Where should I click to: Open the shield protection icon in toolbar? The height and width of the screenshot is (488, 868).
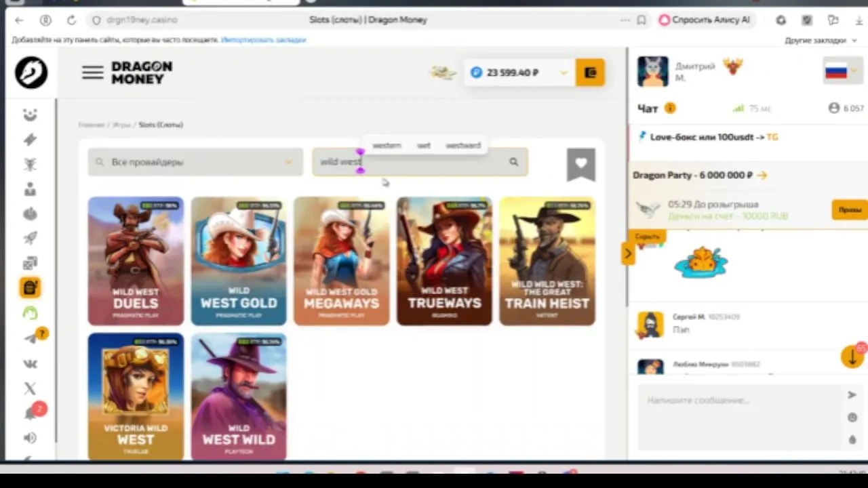(807, 20)
